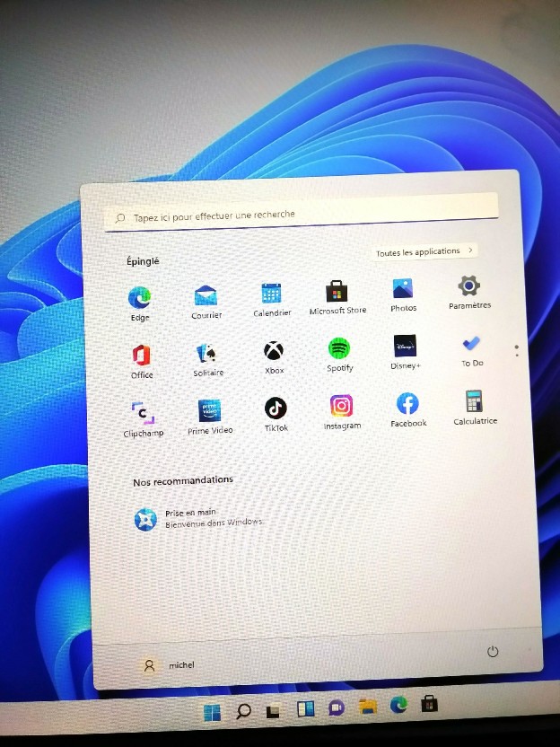
Task: Open the Edge pinned app
Action: pos(139,303)
